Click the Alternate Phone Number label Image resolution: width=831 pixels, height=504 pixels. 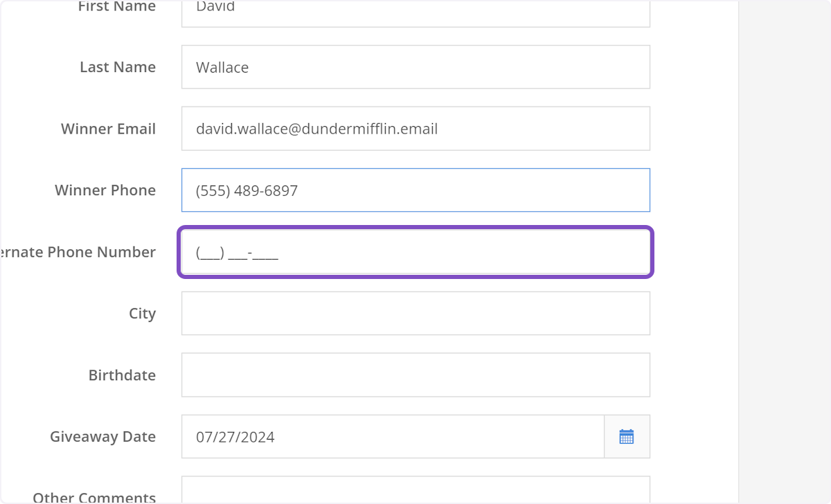tap(78, 252)
